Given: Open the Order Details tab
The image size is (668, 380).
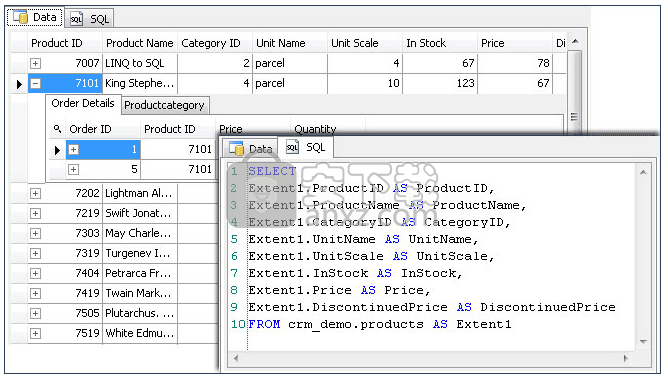Looking at the screenshot, I should click(x=83, y=104).
